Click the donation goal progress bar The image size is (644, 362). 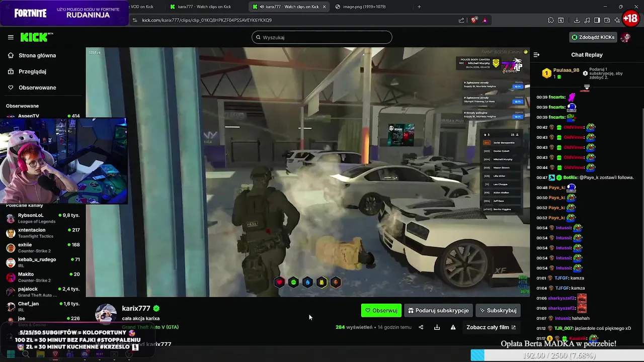coord(557,355)
